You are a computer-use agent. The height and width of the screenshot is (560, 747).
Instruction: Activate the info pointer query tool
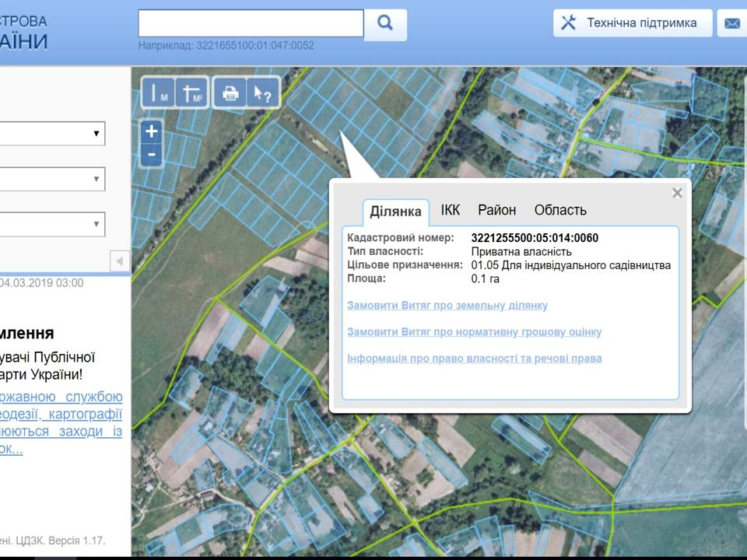262,93
